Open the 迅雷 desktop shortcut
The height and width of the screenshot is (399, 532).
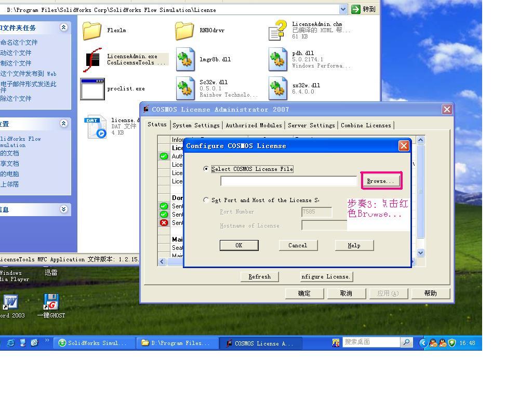[51, 272]
